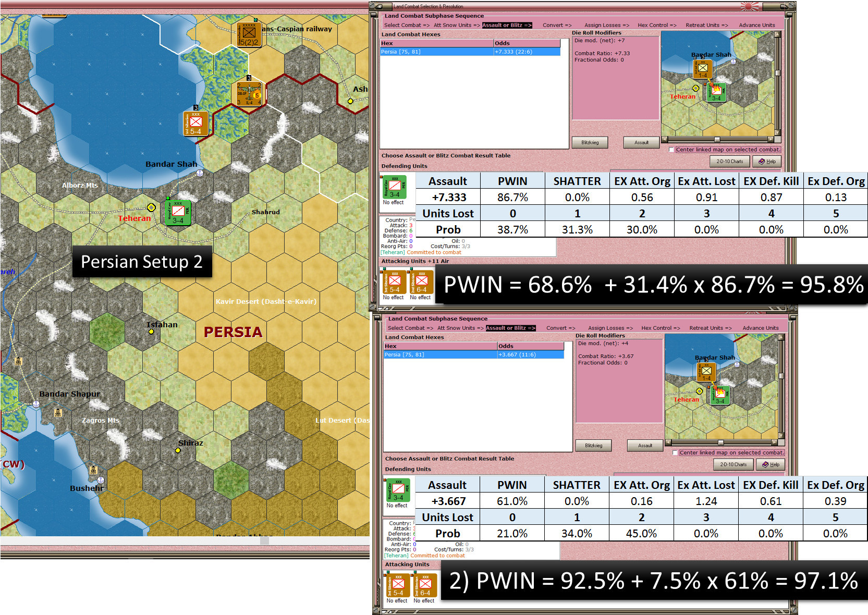Click the yellow Teheran capital marker on main map
868x615 pixels.
tap(151, 207)
